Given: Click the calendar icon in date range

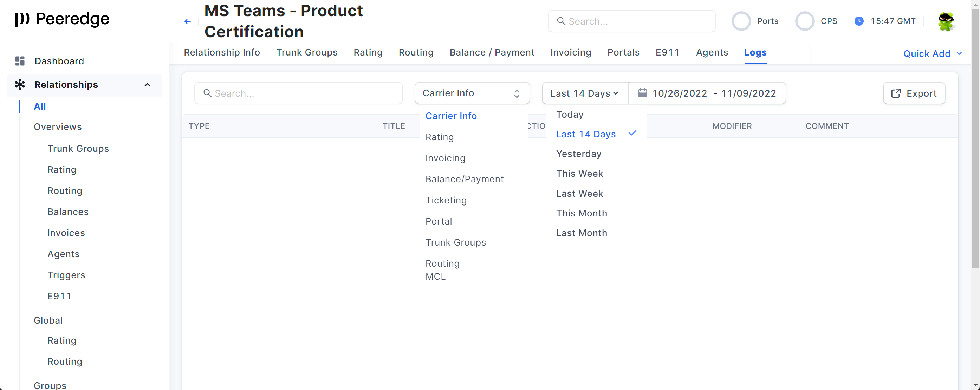Looking at the screenshot, I should click(642, 93).
